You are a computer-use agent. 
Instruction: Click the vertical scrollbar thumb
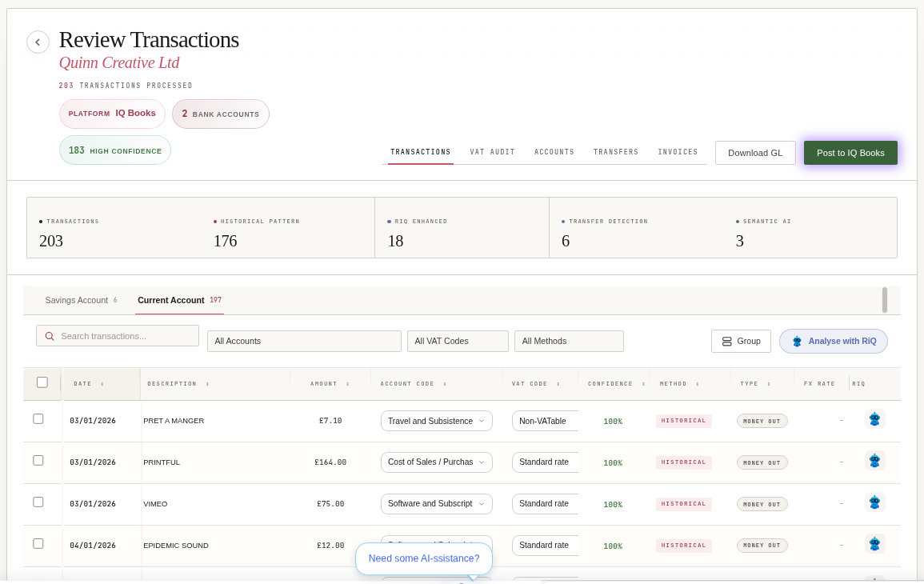tap(885, 300)
